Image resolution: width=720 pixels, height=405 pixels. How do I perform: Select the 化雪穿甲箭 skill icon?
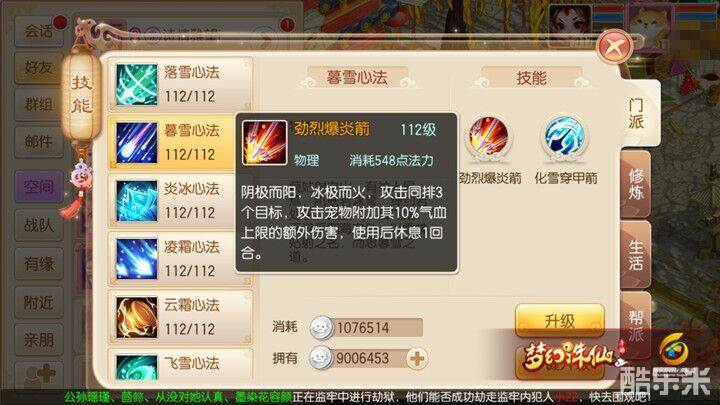click(x=564, y=137)
